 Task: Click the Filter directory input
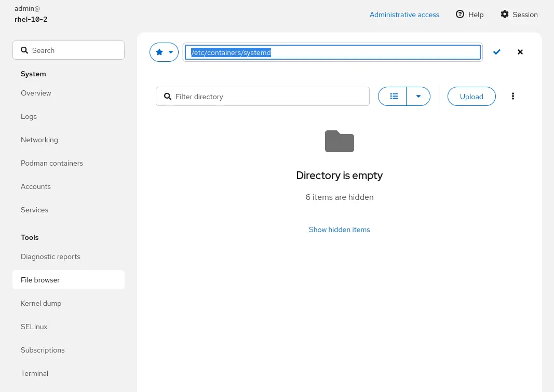267,97
